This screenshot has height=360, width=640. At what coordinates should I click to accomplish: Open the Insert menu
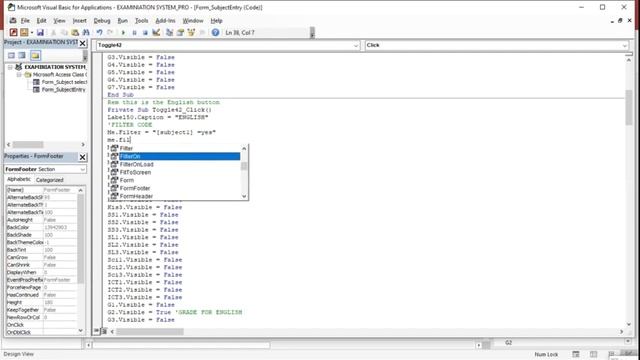click(x=79, y=20)
